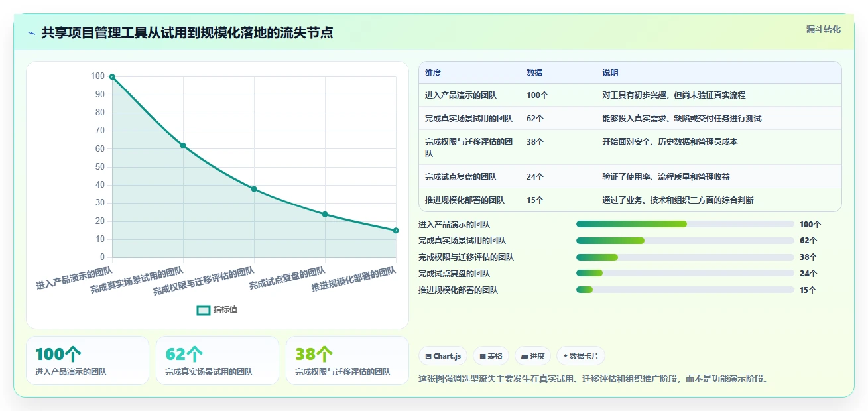Click the chart data point at value 15
The width and height of the screenshot is (868, 411).
point(396,231)
